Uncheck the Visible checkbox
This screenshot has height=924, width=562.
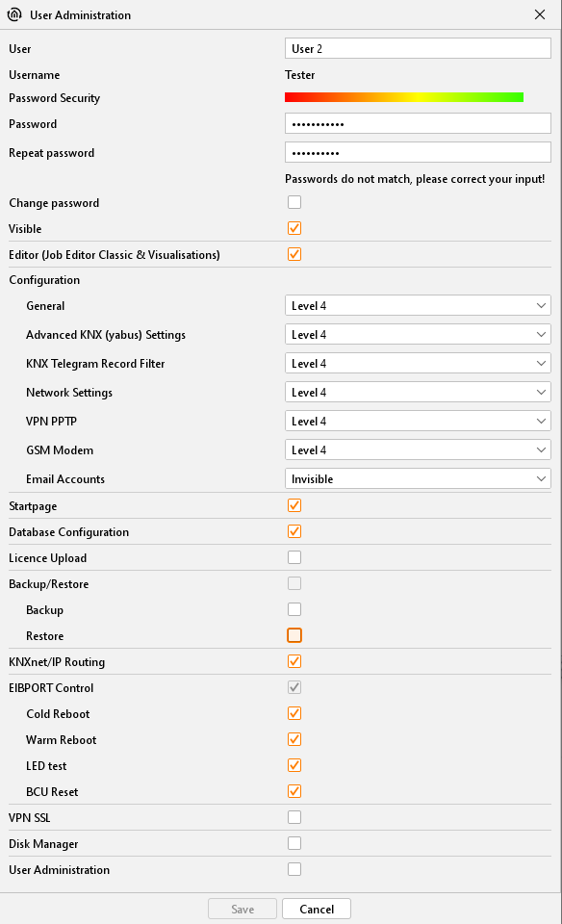tap(294, 228)
